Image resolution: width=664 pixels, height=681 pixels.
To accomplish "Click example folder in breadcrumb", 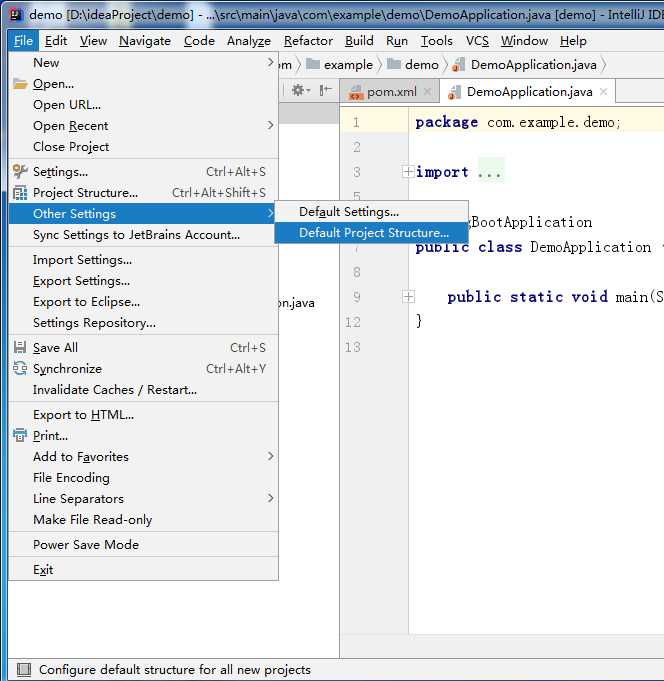I will [340, 65].
